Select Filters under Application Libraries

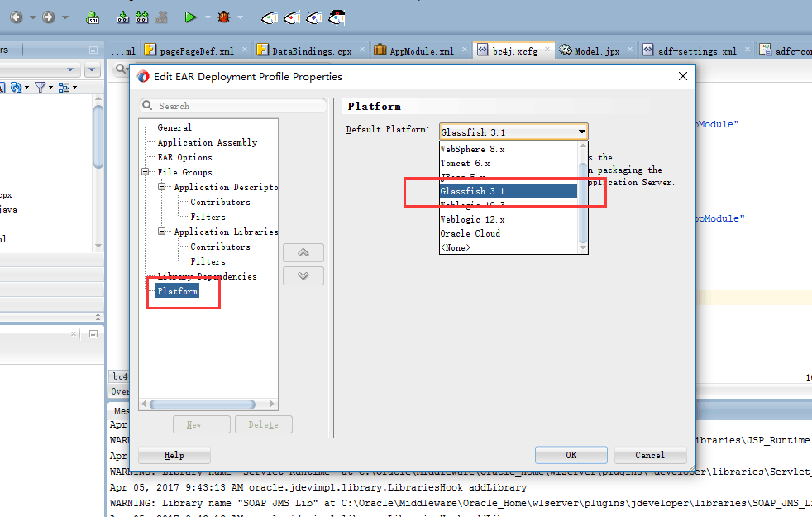[x=208, y=261]
